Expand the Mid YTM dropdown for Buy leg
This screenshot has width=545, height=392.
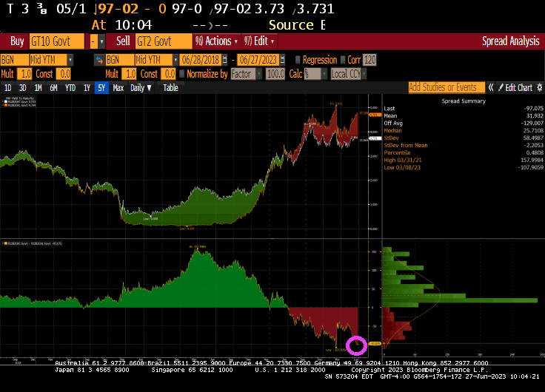(70, 60)
